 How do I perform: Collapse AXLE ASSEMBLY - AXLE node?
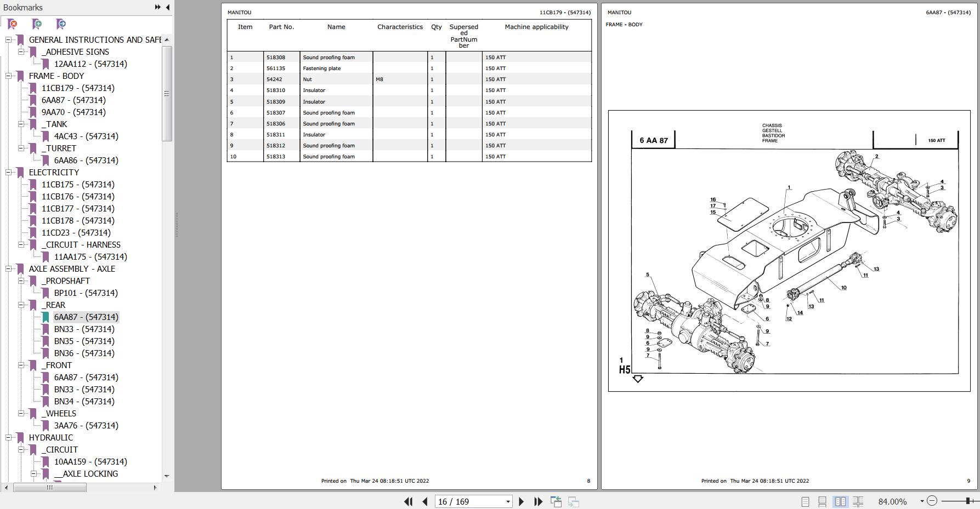click(x=8, y=268)
